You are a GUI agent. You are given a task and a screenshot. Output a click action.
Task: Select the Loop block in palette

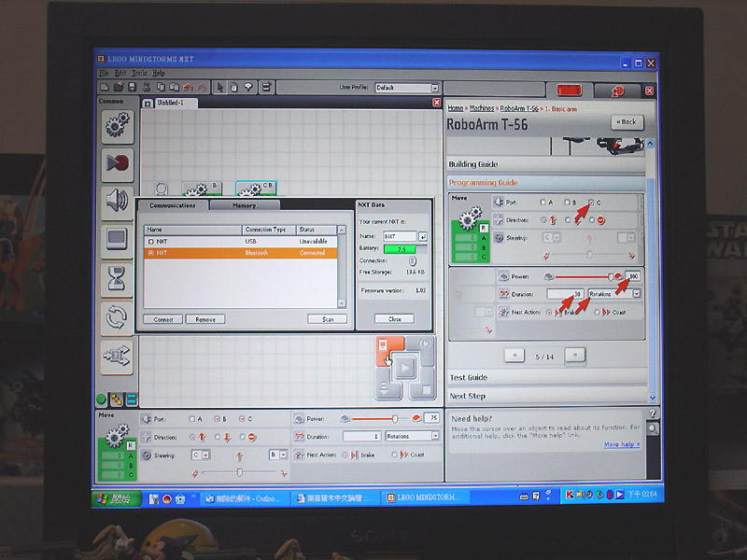[x=118, y=317]
